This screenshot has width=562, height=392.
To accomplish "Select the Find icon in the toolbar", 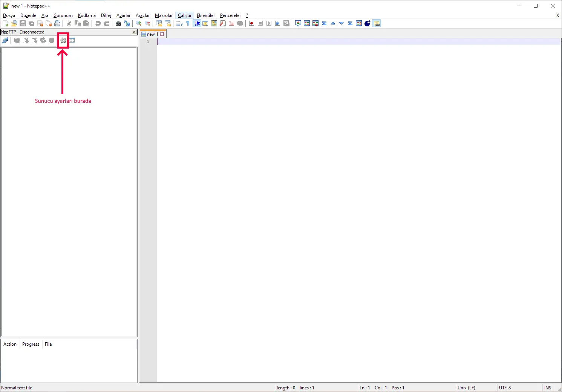I will pos(118,23).
